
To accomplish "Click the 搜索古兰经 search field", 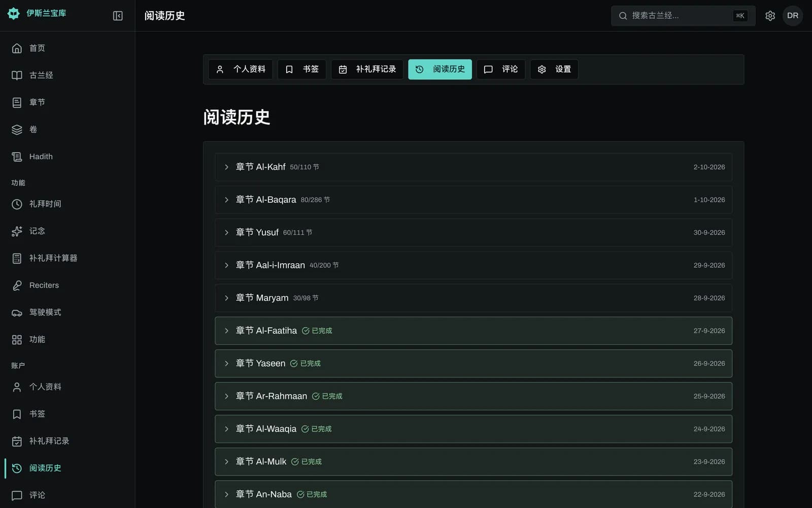I will pos(683,16).
